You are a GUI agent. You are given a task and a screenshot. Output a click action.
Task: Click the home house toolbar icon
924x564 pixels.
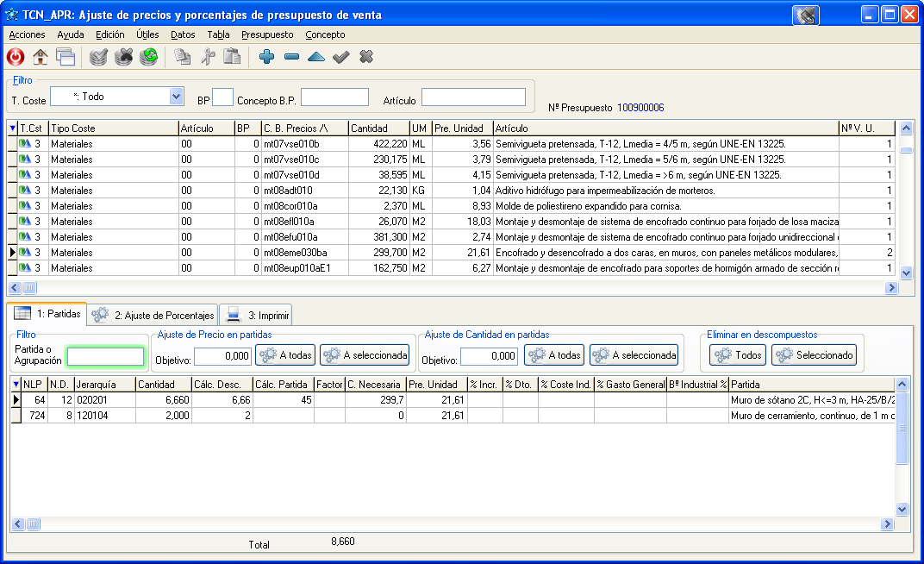[40, 57]
